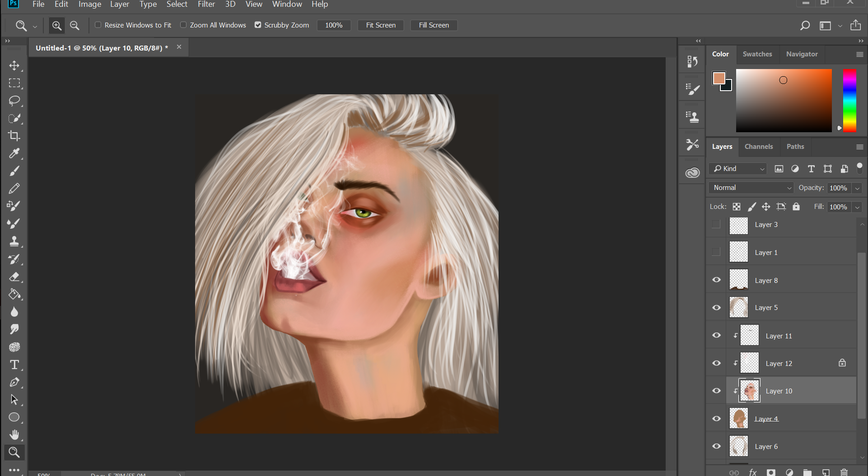Select the Horizontal Type tool

(x=14, y=365)
